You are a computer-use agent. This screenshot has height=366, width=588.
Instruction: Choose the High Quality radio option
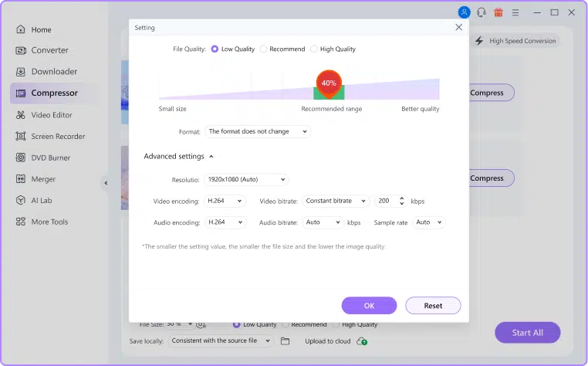pyautogui.click(x=314, y=49)
